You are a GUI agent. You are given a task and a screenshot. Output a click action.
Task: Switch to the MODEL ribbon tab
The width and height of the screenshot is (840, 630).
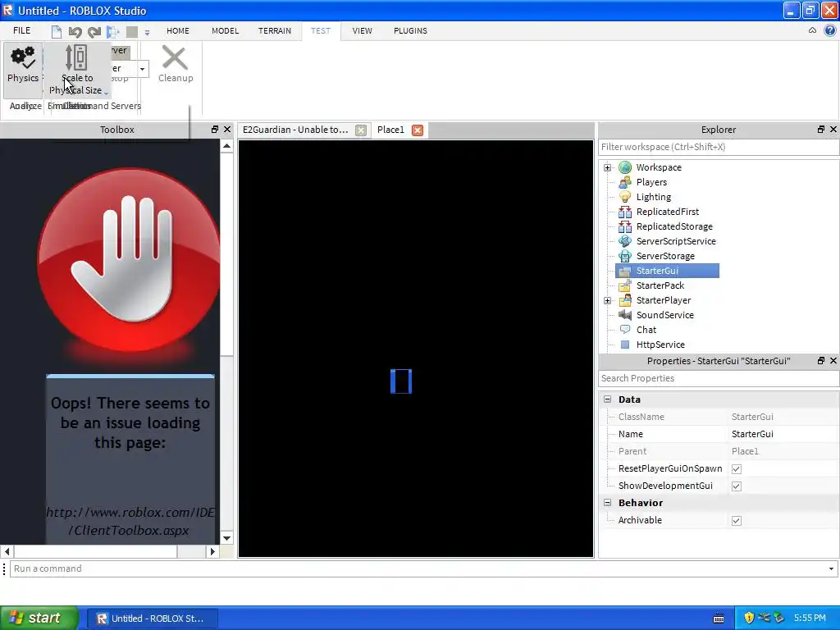click(x=225, y=30)
